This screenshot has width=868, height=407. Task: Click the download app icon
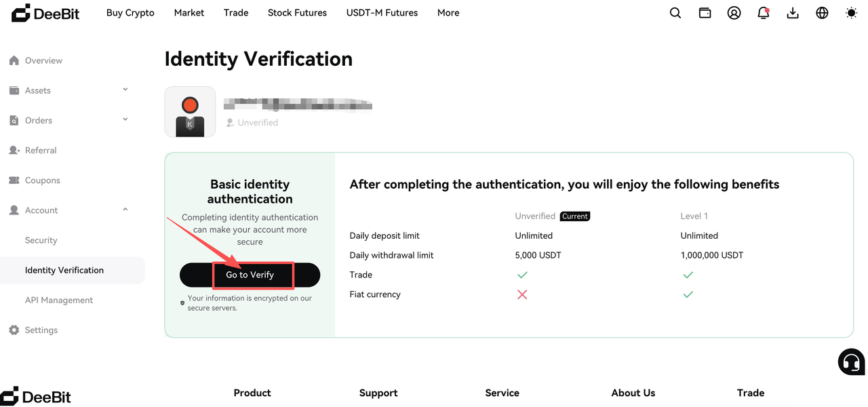793,13
